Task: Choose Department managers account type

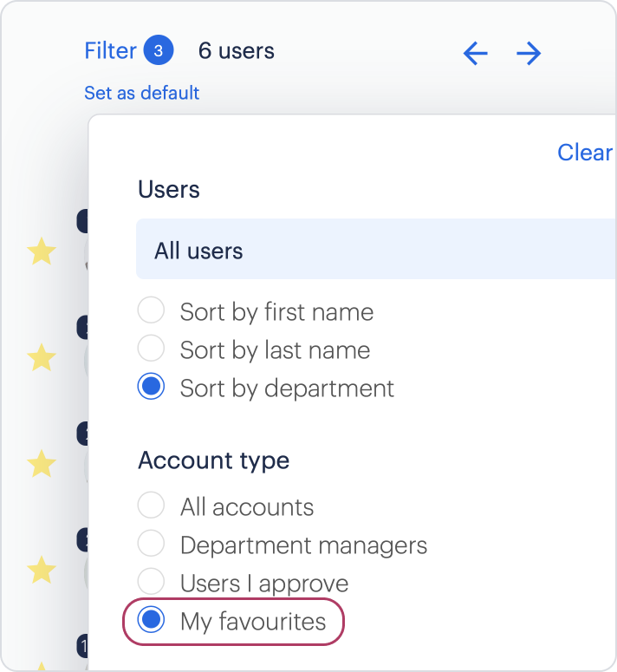Action: click(151, 543)
